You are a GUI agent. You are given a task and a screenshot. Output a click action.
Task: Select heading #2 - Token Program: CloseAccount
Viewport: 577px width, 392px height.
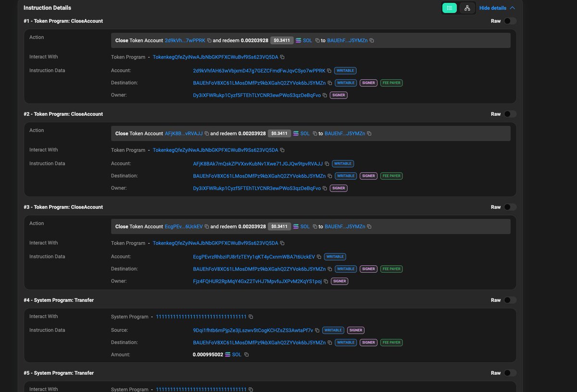click(x=63, y=114)
